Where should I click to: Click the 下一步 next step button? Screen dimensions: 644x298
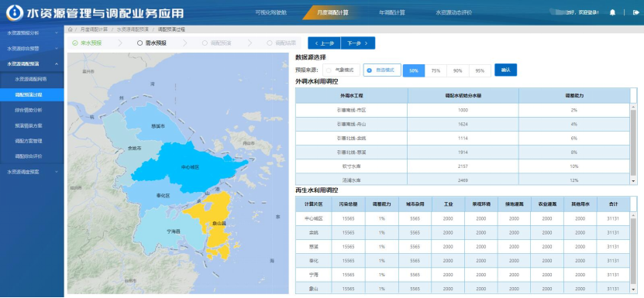358,43
